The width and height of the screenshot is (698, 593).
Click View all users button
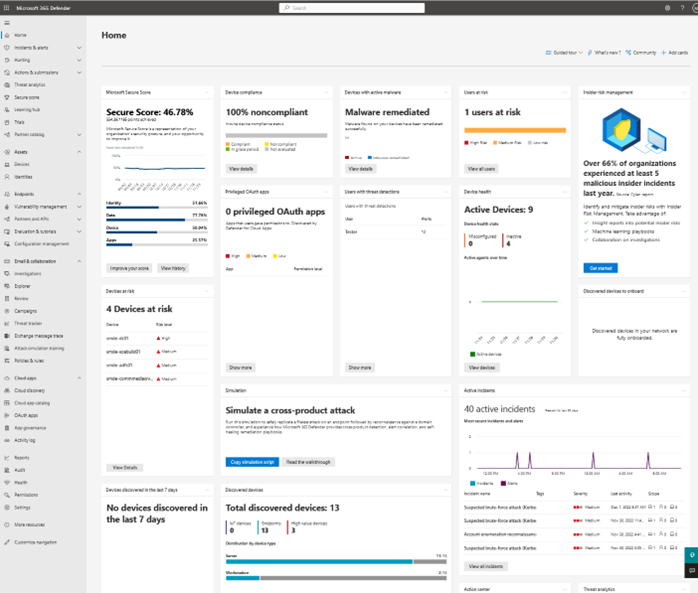point(481,169)
